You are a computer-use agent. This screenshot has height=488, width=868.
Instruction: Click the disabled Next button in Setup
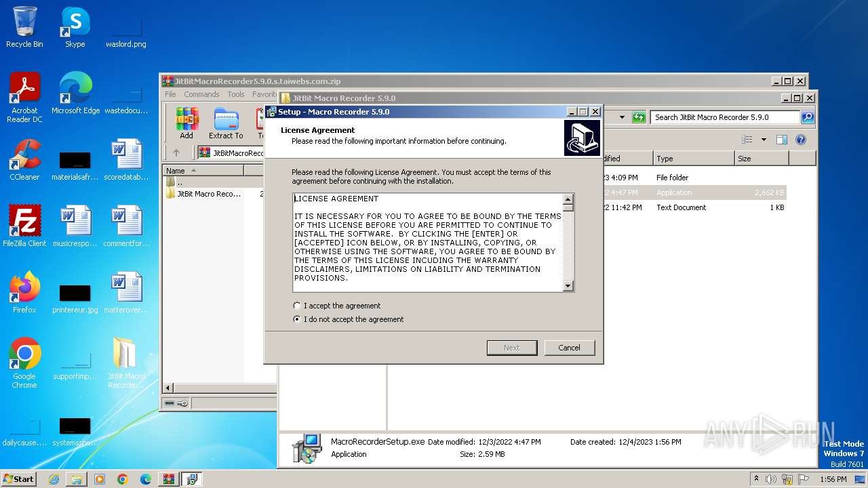click(511, 348)
